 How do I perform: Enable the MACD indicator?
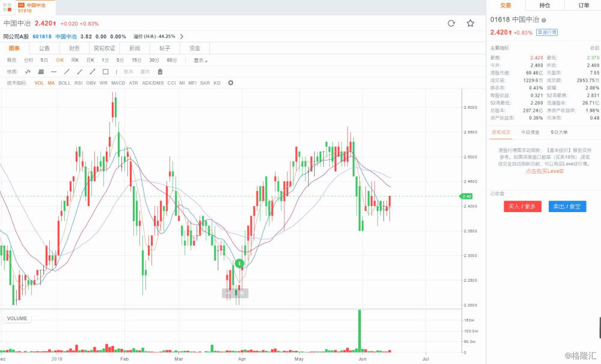pos(118,83)
